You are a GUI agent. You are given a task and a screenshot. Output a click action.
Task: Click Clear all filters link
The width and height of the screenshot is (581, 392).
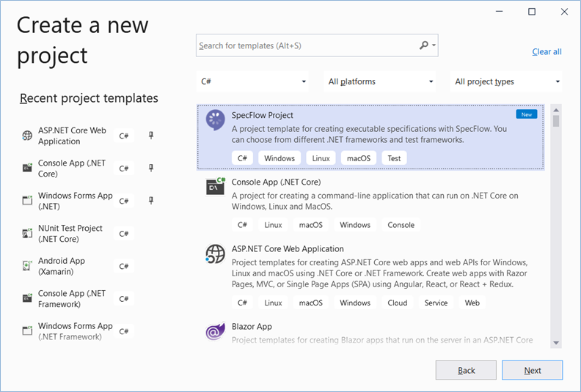pyautogui.click(x=547, y=52)
